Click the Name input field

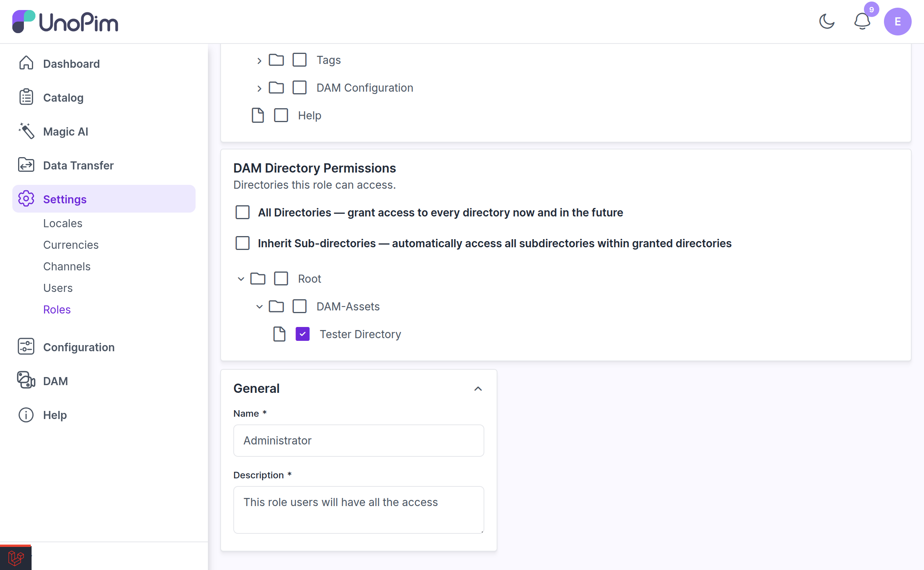[358, 441]
